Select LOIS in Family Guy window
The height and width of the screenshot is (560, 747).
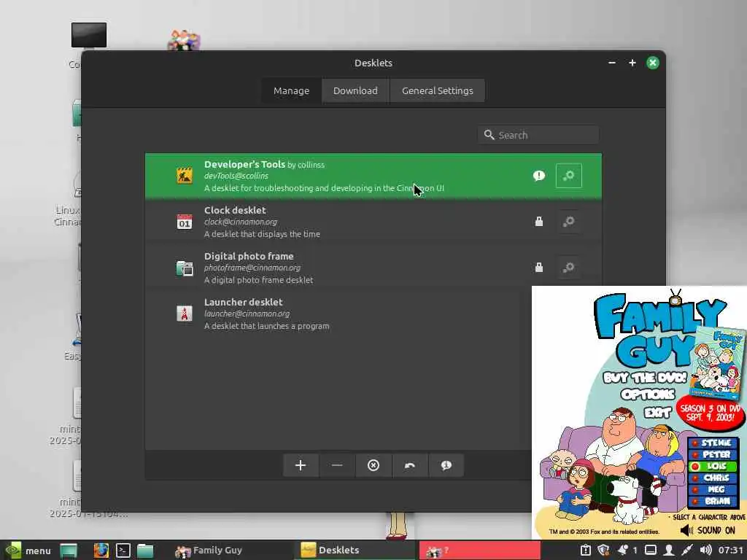tap(713, 466)
